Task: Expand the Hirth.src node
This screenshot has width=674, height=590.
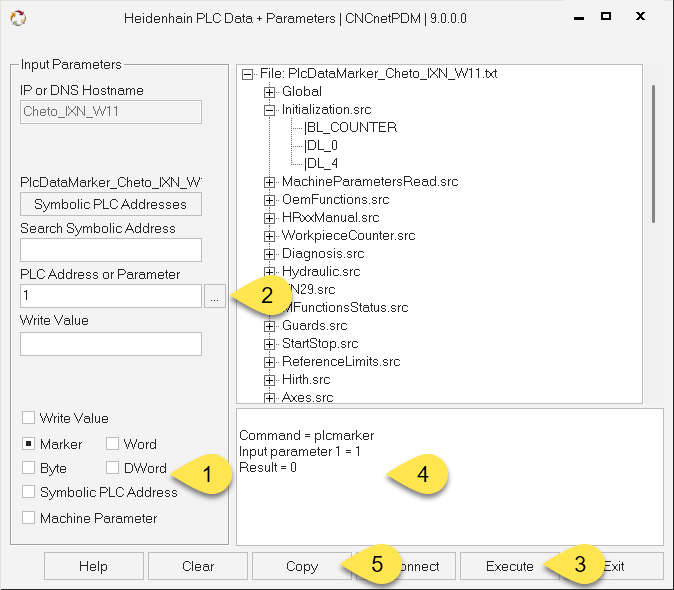Action: (270, 380)
